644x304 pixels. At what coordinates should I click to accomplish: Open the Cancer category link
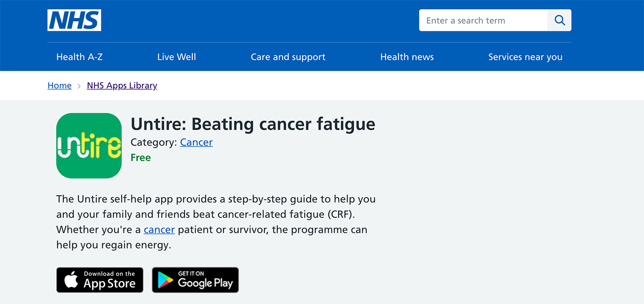[x=196, y=142]
